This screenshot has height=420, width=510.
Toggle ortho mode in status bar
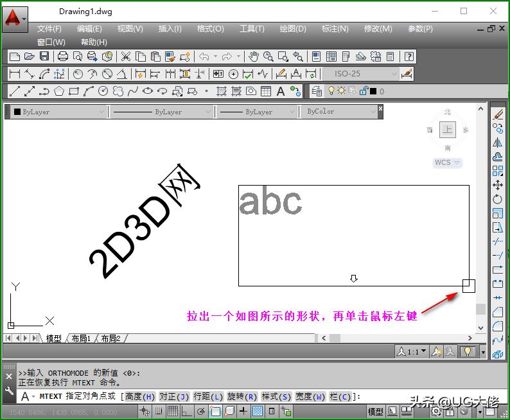pyautogui.click(x=186, y=411)
